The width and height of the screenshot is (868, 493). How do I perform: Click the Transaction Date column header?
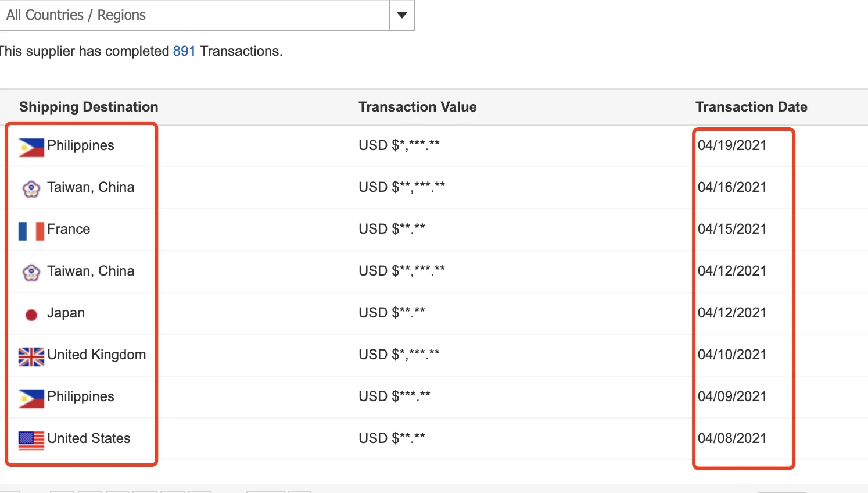coord(751,107)
